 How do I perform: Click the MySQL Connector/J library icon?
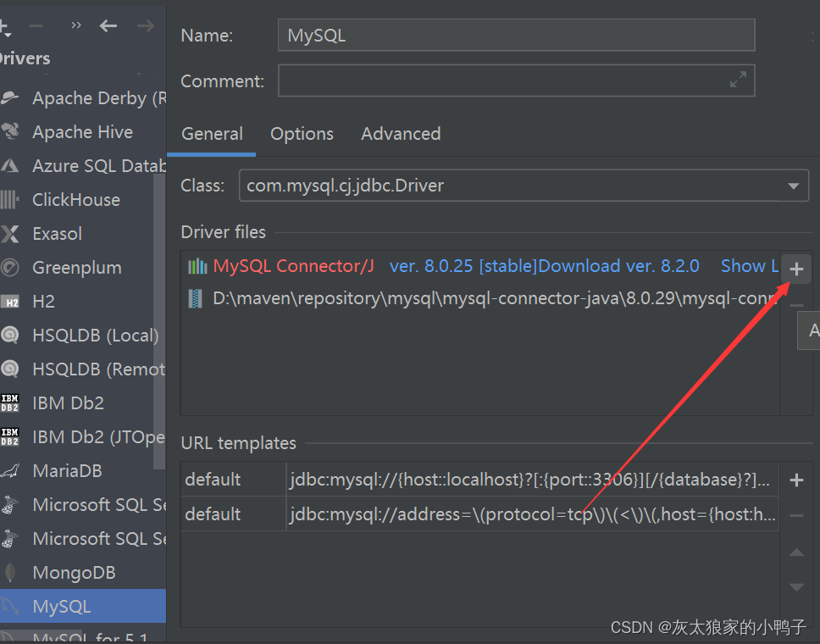197,266
